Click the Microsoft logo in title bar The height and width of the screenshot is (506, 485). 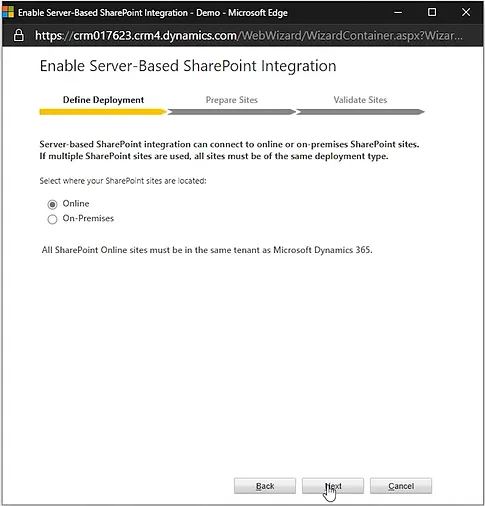8,12
